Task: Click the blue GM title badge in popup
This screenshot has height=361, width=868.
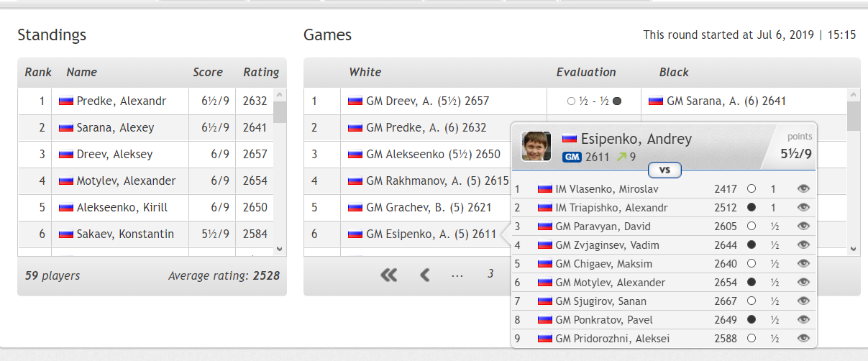Action: (572, 157)
